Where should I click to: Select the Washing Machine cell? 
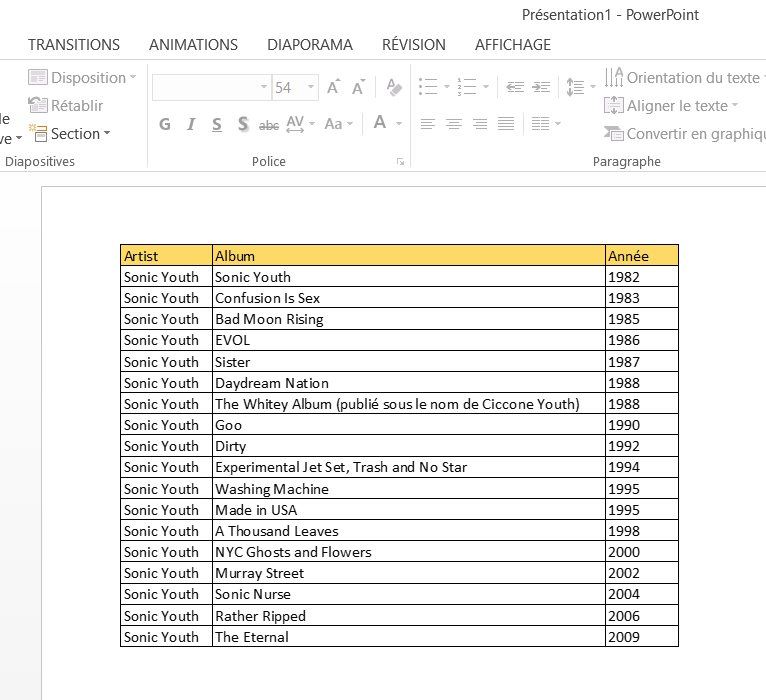(x=409, y=488)
